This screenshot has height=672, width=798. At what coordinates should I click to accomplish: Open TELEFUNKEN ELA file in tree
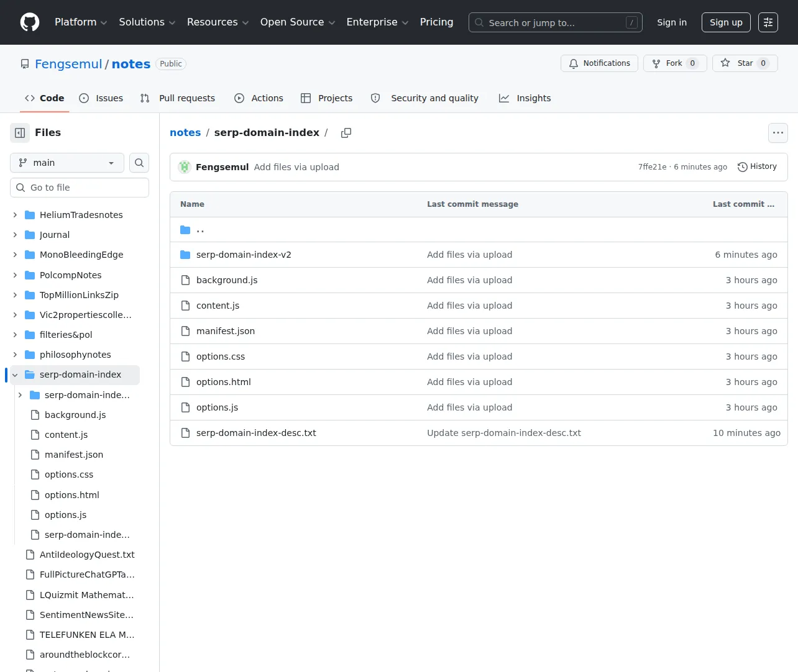87,635
